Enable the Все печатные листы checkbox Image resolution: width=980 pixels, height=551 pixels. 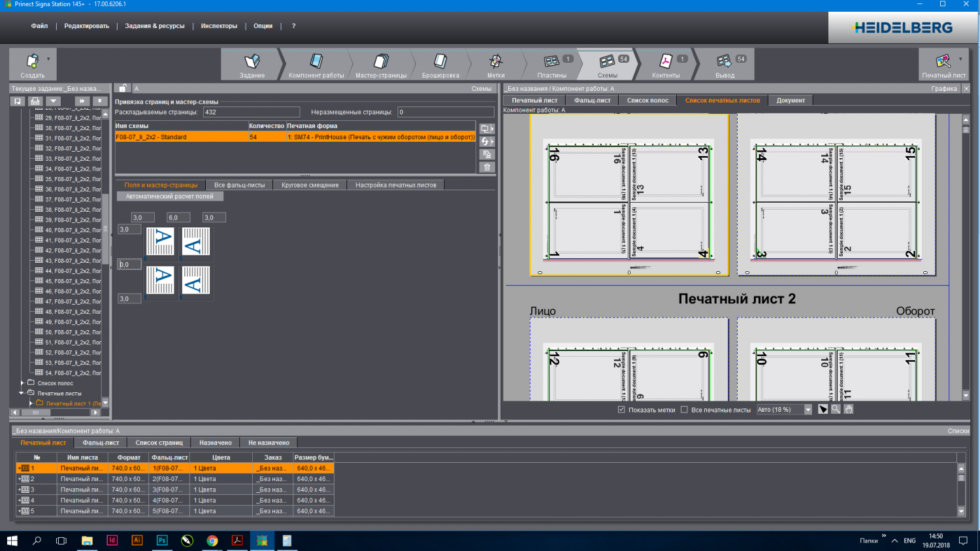coord(684,410)
